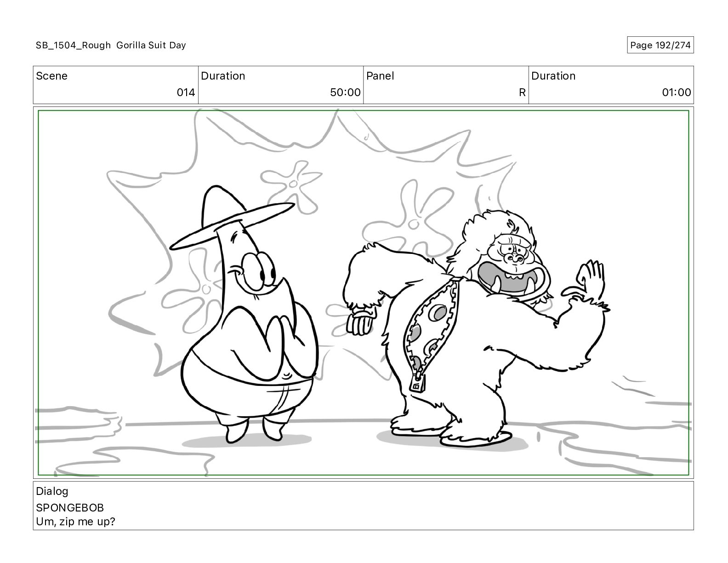Click the 'Page 192/274' page indicator
The image size is (728, 563).
(x=660, y=45)
